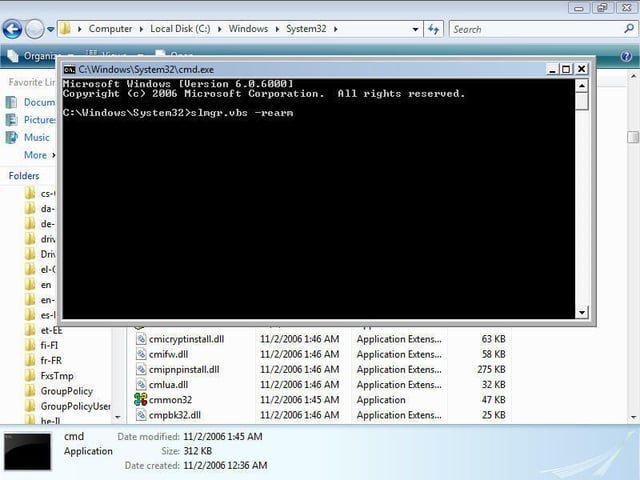This screenshot has height=480, width=640.
Task: Click the Folders pane header
Action: [x=24, y=176]
